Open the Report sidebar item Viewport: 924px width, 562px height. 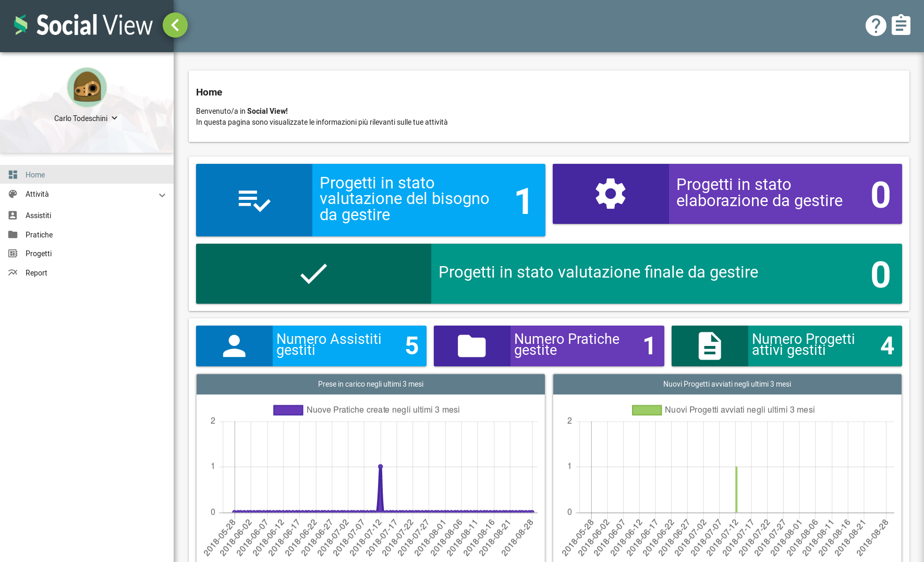coord(36,273)
